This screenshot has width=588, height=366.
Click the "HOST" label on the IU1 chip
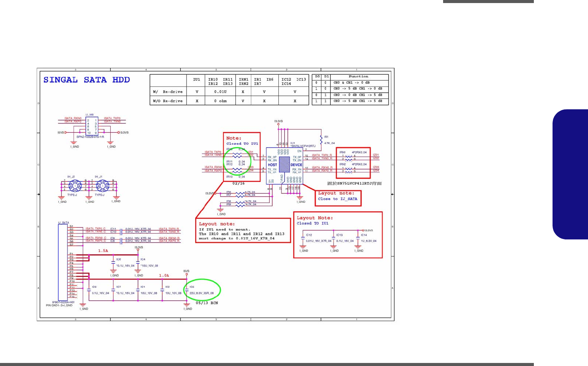click(x=272, y=165)
